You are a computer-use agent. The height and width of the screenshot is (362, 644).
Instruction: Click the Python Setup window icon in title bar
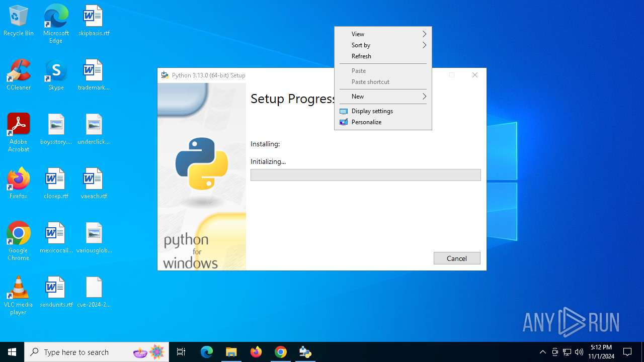(x=165, y=75)
